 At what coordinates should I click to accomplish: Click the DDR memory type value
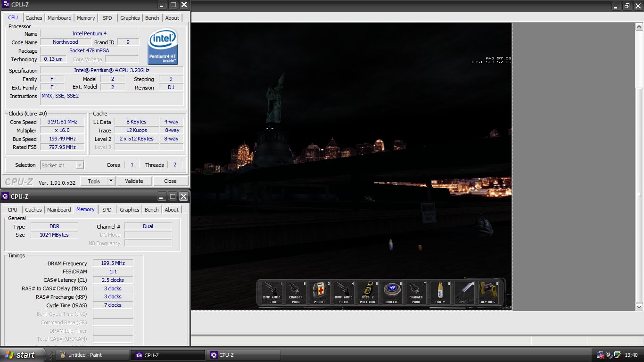[x=54, y=226]
